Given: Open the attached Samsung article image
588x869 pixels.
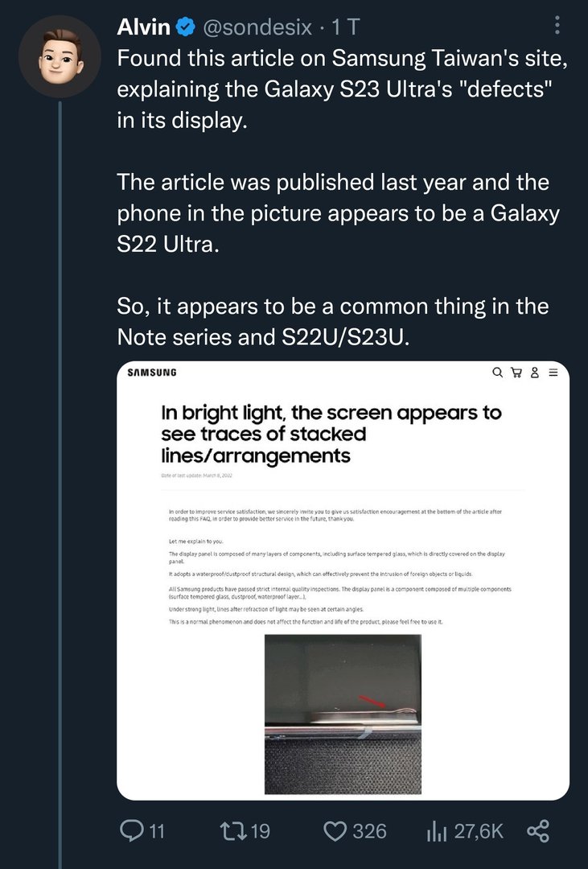Looking at the screenshot, I should point(343,580).
